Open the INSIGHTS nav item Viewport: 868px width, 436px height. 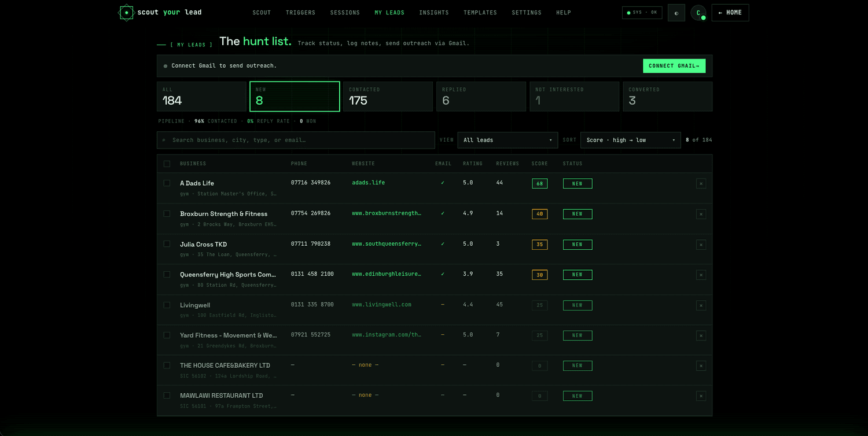coord(434,13)
